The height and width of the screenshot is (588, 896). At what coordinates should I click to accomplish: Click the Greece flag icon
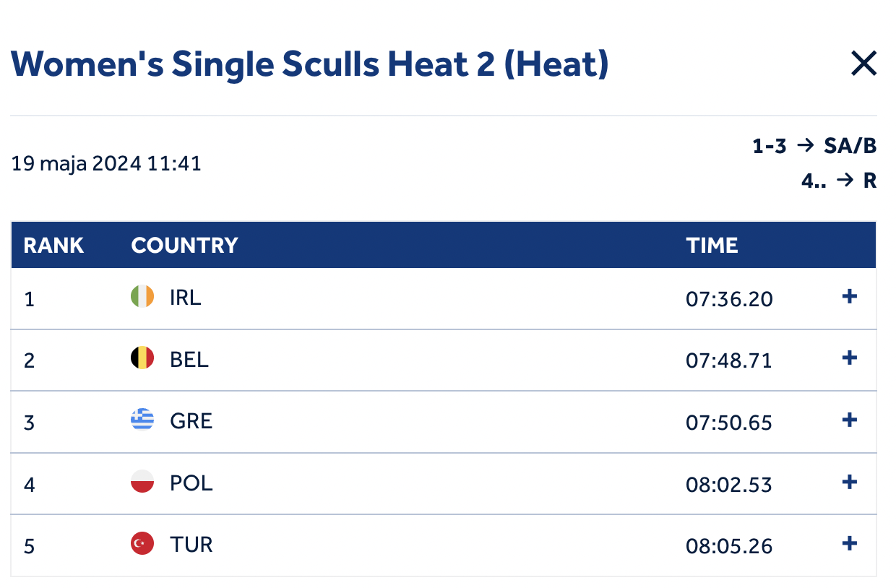(x=142, y=420)
